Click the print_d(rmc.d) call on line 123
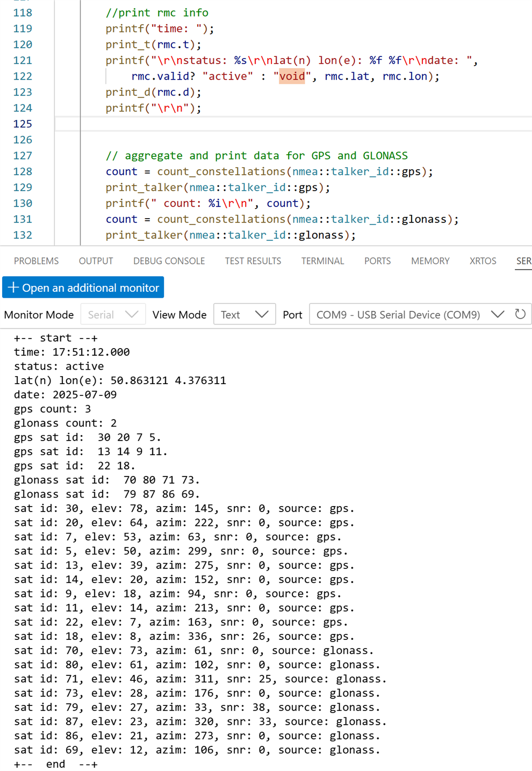The width and height of the screenshot is (532, 771). [x=153, y=92]
